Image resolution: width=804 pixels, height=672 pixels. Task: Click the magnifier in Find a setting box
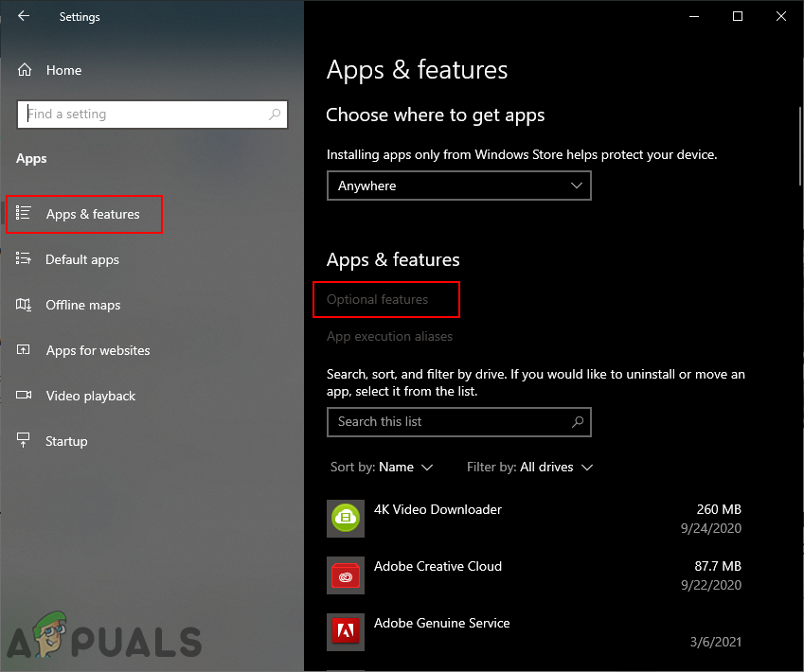275,115
